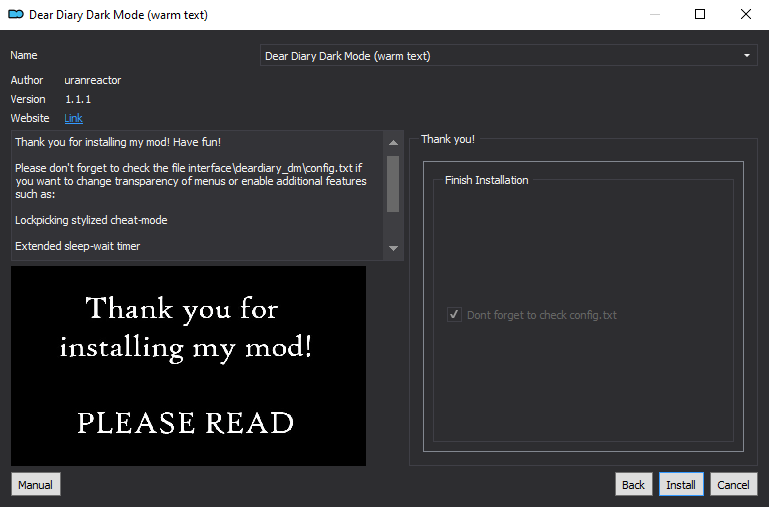The height and width of the screenshot is (507, 769).
Task: Click the 'PLEASE READ' preview image
Action: coord(188,366)
